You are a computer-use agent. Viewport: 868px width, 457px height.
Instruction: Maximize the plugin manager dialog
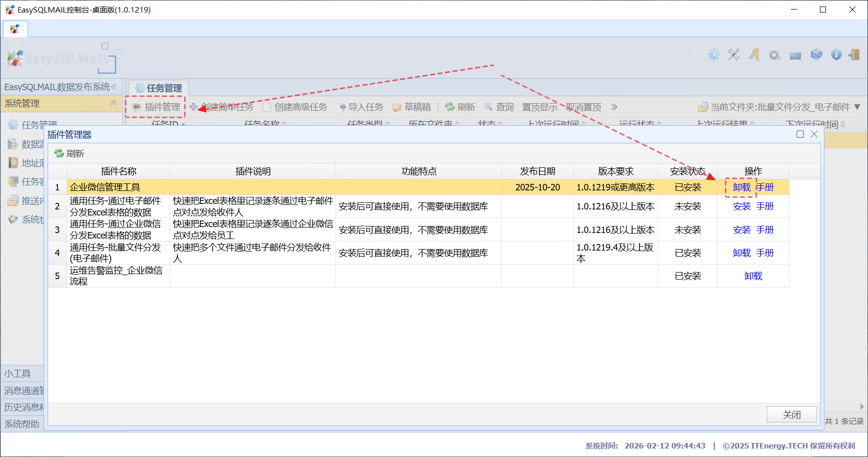coord(800,134)
